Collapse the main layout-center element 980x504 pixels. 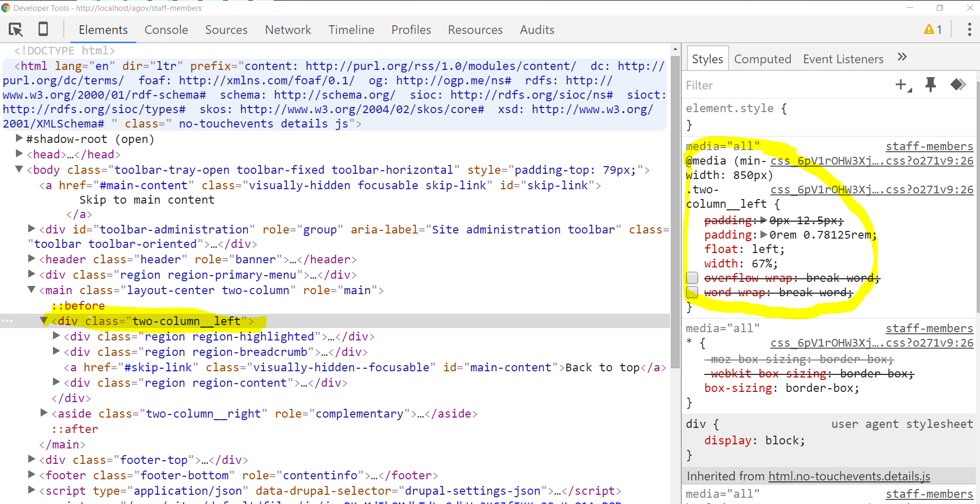(x=31, y=290)
